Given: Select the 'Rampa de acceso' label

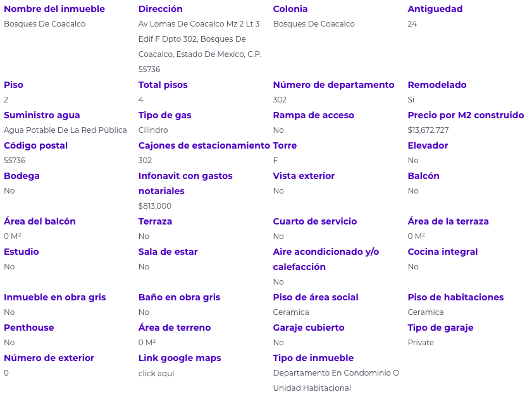Looking at the screenshot, I should coord(314,115).
